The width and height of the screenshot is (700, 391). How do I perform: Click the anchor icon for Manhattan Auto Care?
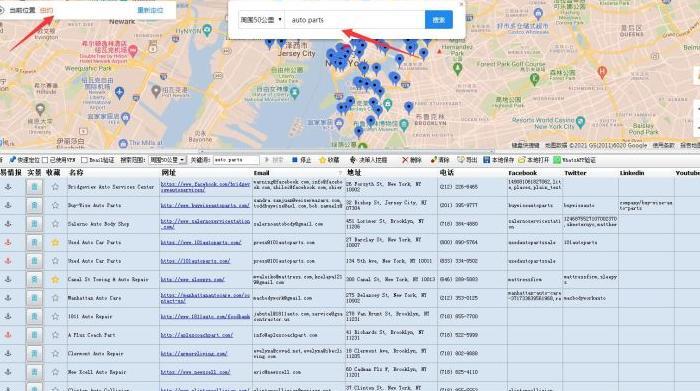[x=8, y=298]
